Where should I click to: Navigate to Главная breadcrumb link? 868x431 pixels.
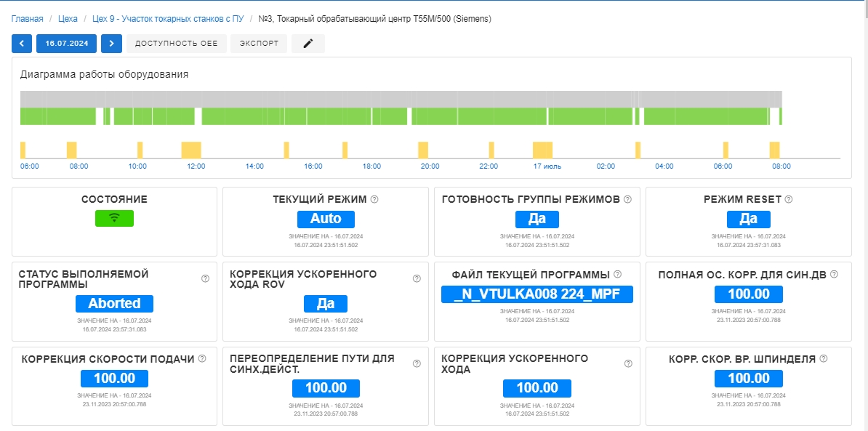(x=27, y=19)
